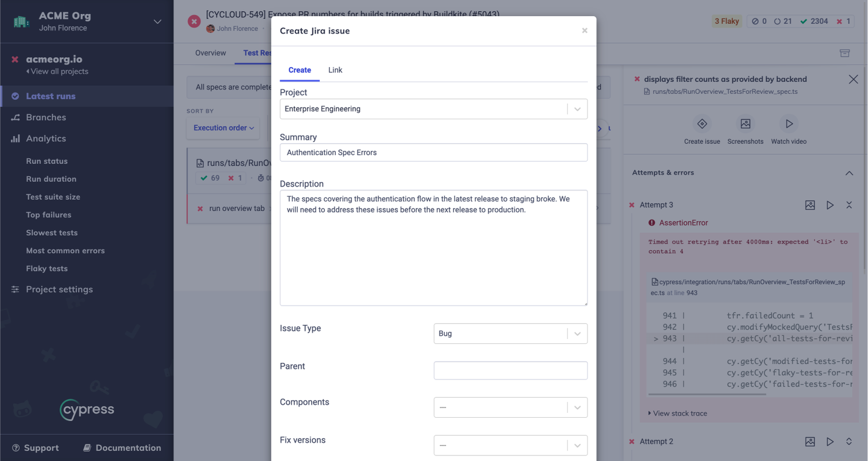868x461 pixels.
Task: Open the Project dropdown Enterprise Engineering
Action: click(433, 109)
